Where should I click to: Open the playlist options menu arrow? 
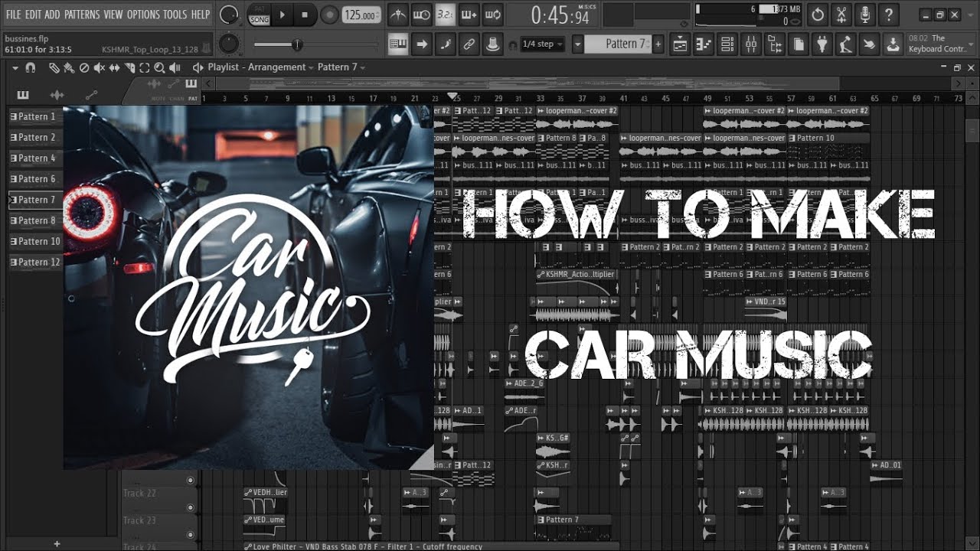15,67
